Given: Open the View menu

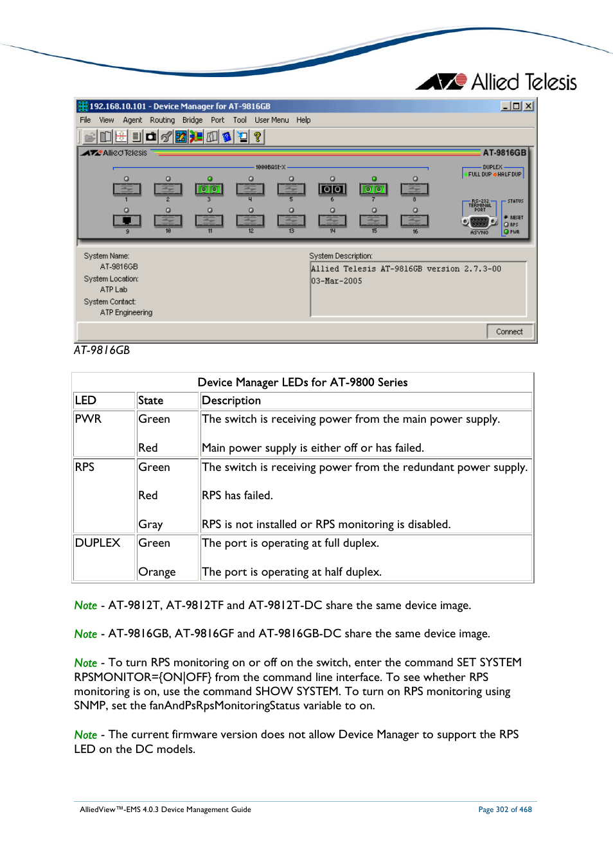Looking at the screenshot, I should tap(107, 120).
